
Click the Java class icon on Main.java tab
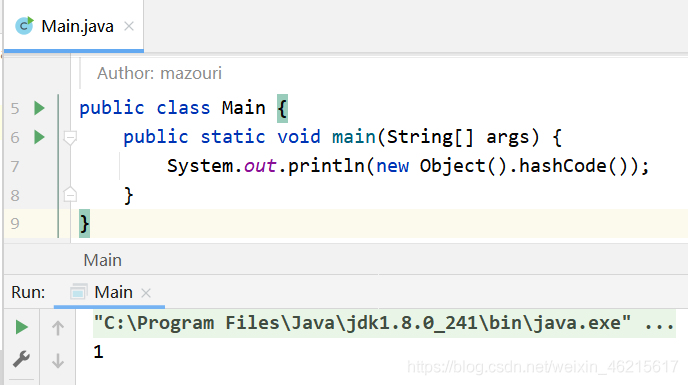[x=24, y=26]
